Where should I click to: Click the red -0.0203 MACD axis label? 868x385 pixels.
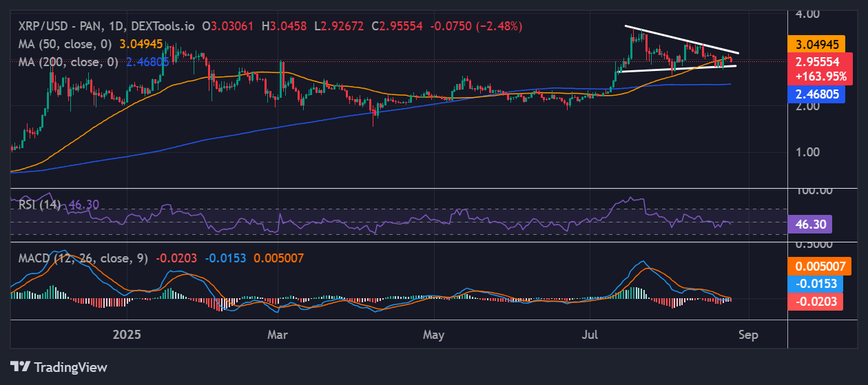[815, 301]
